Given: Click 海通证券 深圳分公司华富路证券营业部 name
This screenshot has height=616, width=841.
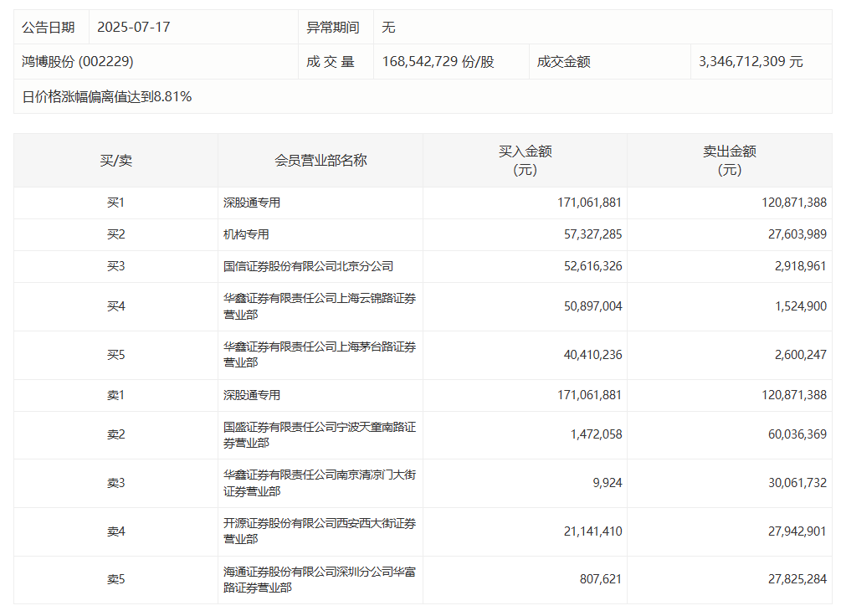Looking at the screenshot, I should [x=320, y=579].
